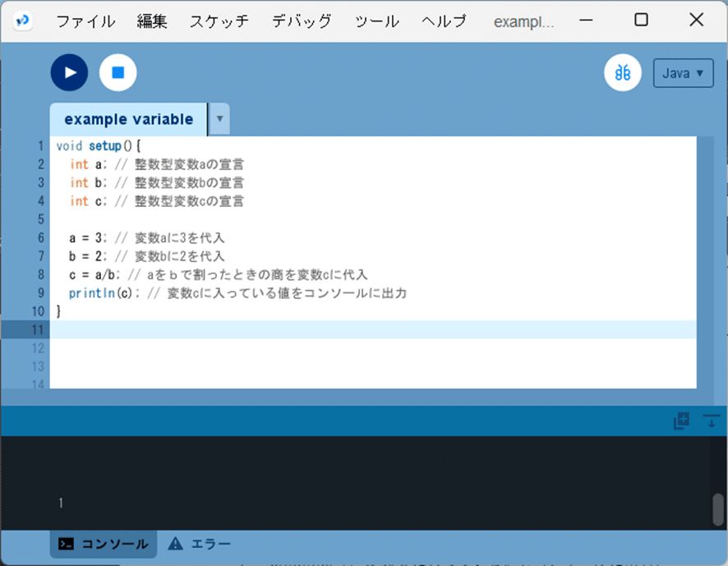Expand the tab options arrow
Image resolution: width=728 pixels, height=566 pixels.
(219, 119)
